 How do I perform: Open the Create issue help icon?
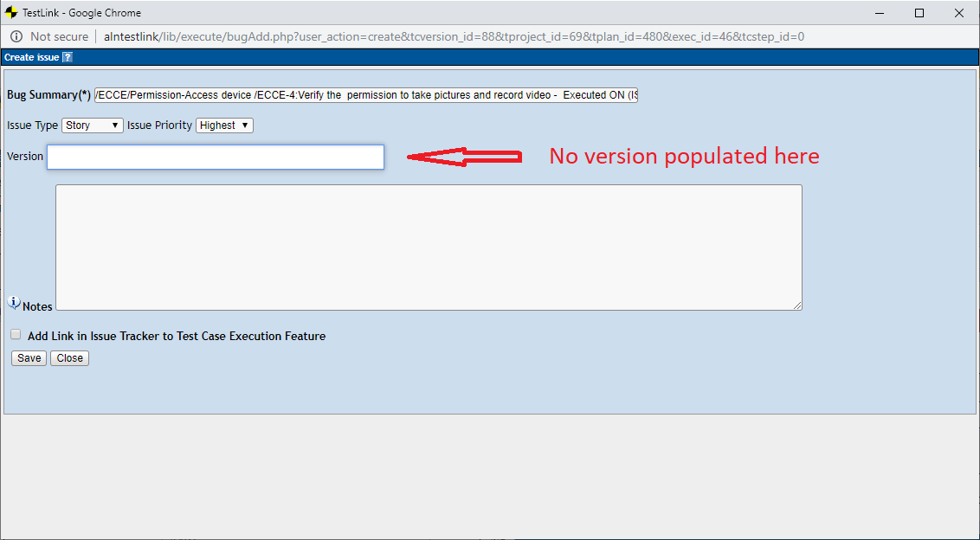[x=68, y=57]
